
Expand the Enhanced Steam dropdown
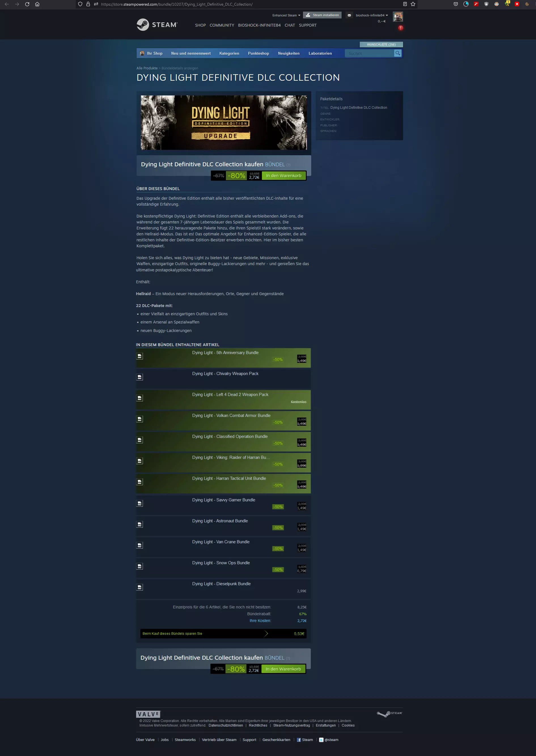coord(286,15)
